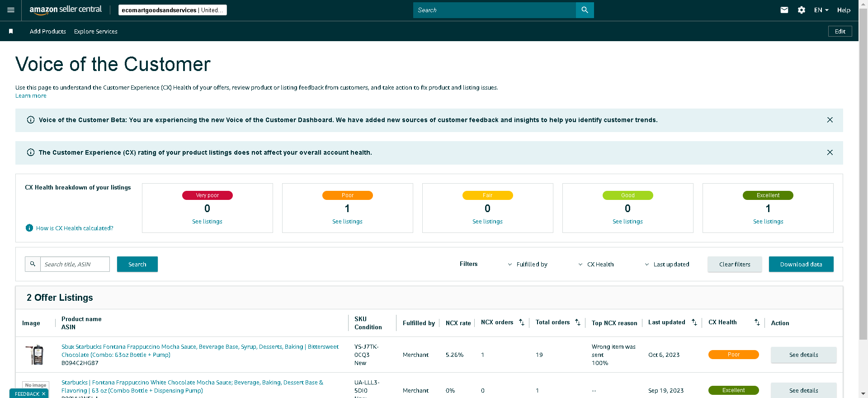
Task: Dismiss the Voice of the Customer Beta banner
Action: coord(830,120)
